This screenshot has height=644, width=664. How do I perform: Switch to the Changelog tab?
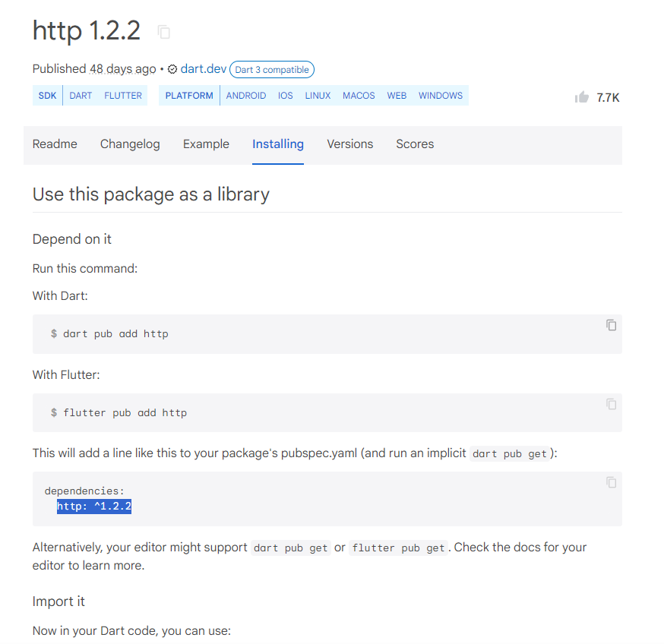pos(130,144)
